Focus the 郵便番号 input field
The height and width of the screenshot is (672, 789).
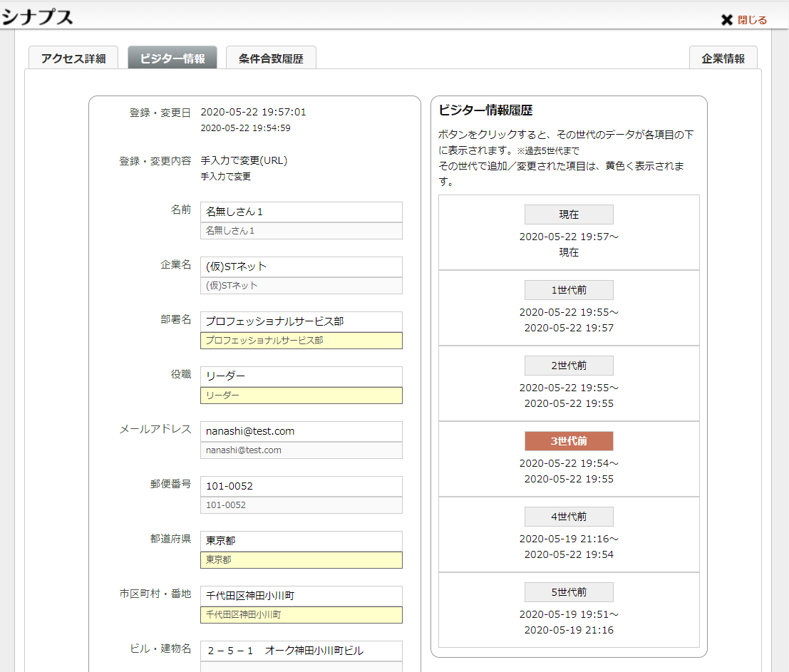(301, 486)
